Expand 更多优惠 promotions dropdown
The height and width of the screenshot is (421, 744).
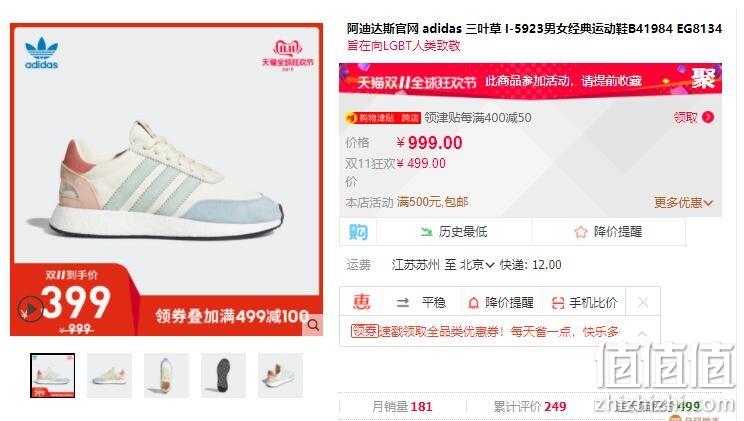[x=683, y=203]
